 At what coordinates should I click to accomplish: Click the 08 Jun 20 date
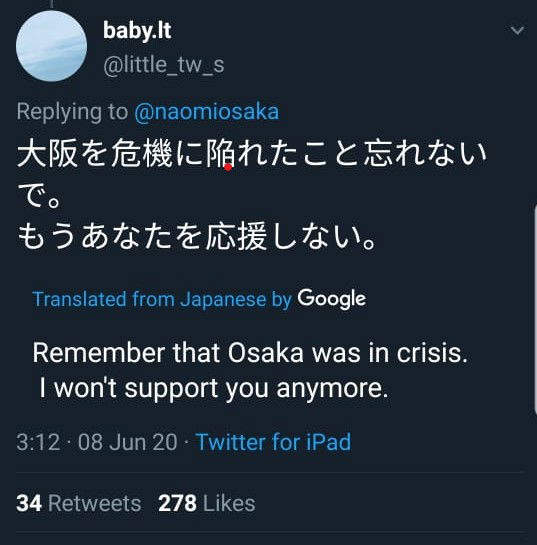[128, 442]
